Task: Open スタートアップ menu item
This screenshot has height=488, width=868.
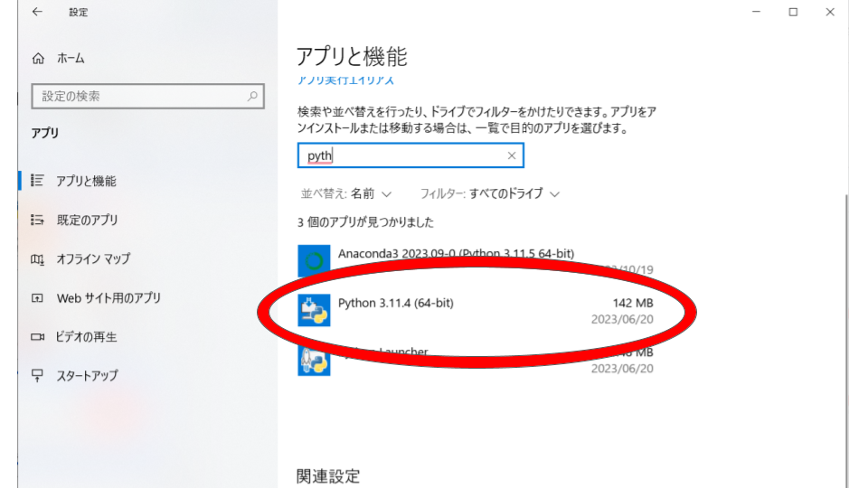Action: click(88, 376)
